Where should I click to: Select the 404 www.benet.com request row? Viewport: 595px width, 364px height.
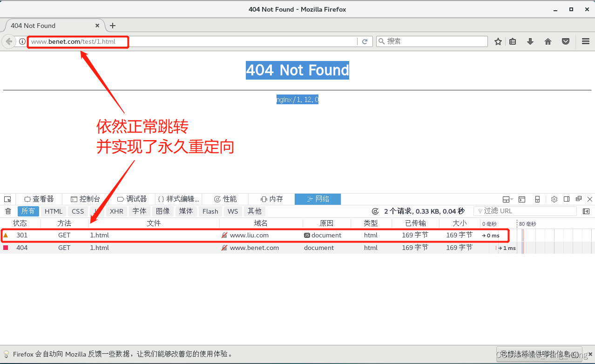point(297,248)
